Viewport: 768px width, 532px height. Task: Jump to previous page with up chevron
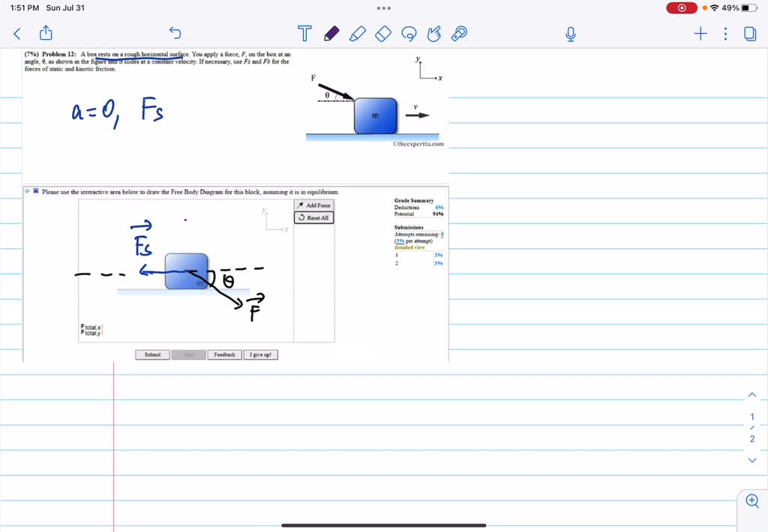(752, 395)
